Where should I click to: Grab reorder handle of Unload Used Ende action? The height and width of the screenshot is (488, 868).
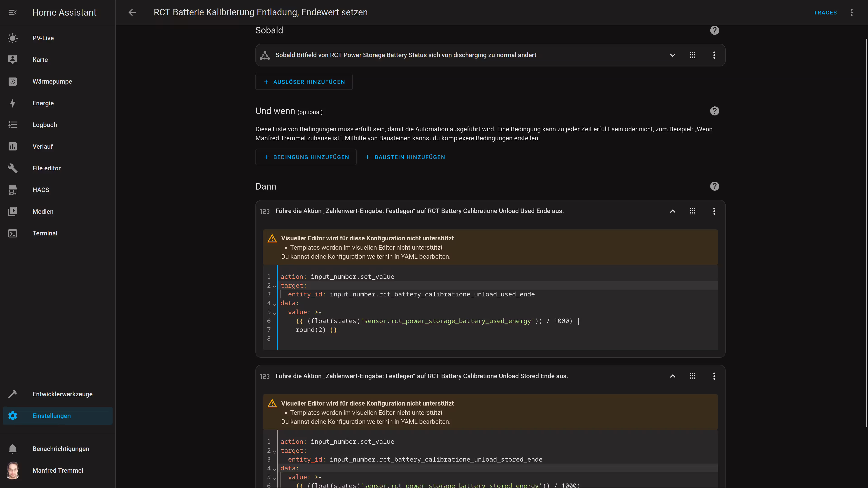click(x=692, y=211)
